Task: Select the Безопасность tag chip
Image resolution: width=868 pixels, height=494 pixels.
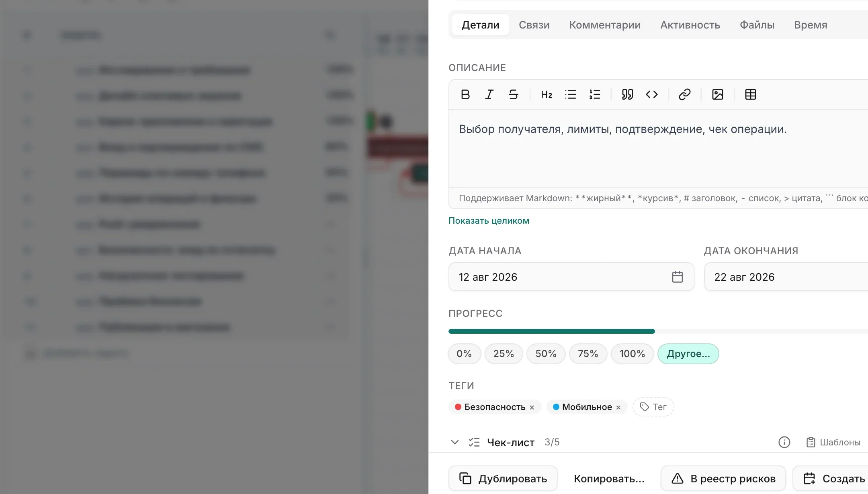Action: (x=495, y=407)
